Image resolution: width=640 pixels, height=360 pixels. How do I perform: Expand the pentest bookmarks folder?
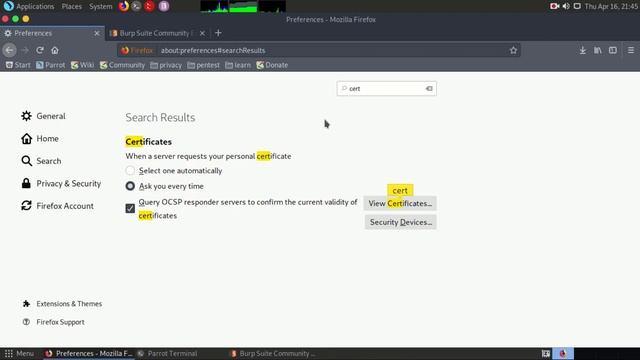pyautogui.click(x=203, y=65)
